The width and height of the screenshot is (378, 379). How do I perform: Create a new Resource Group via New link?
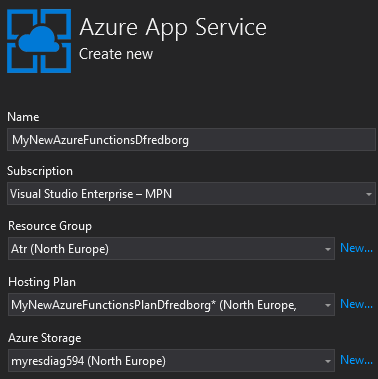(x=356, y=248)
